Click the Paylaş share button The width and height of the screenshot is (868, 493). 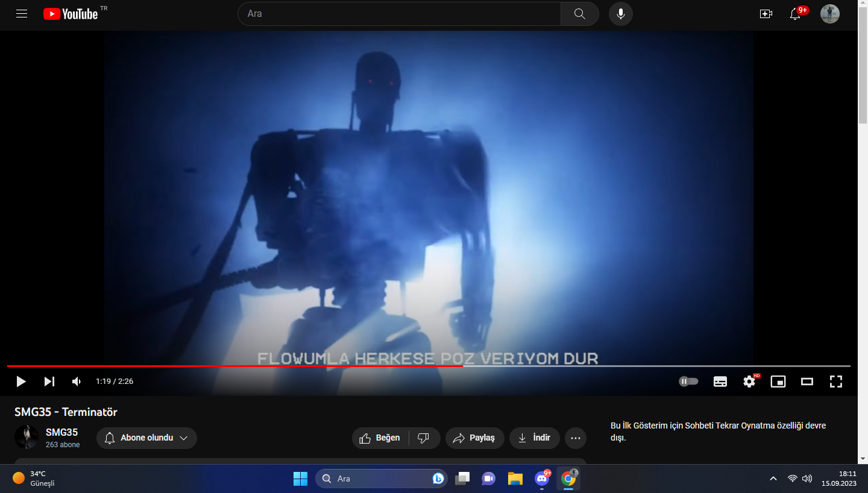[x=474, y=438]
